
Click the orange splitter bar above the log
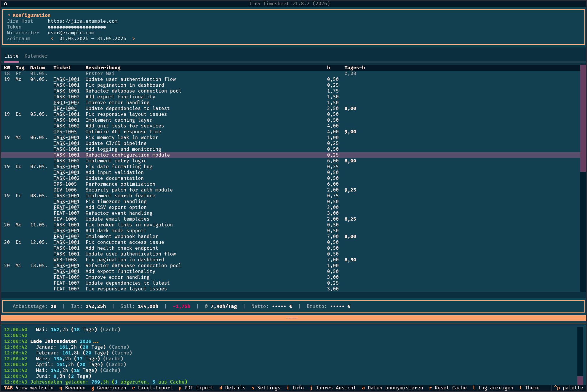(x=293, y=318)
